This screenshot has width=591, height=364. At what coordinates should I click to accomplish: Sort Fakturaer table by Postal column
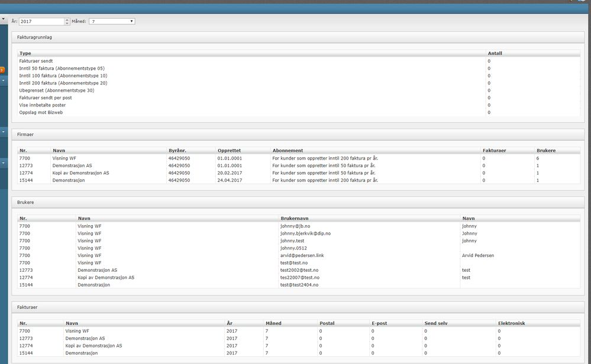[x=343, y=323]
